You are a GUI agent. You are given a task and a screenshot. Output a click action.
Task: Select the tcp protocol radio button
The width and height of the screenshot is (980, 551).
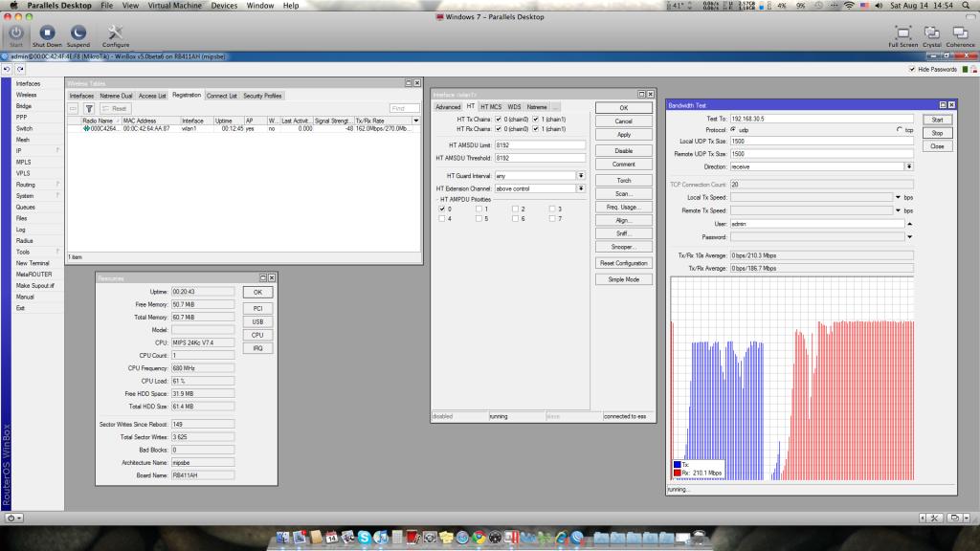click(x=899, y=130)
